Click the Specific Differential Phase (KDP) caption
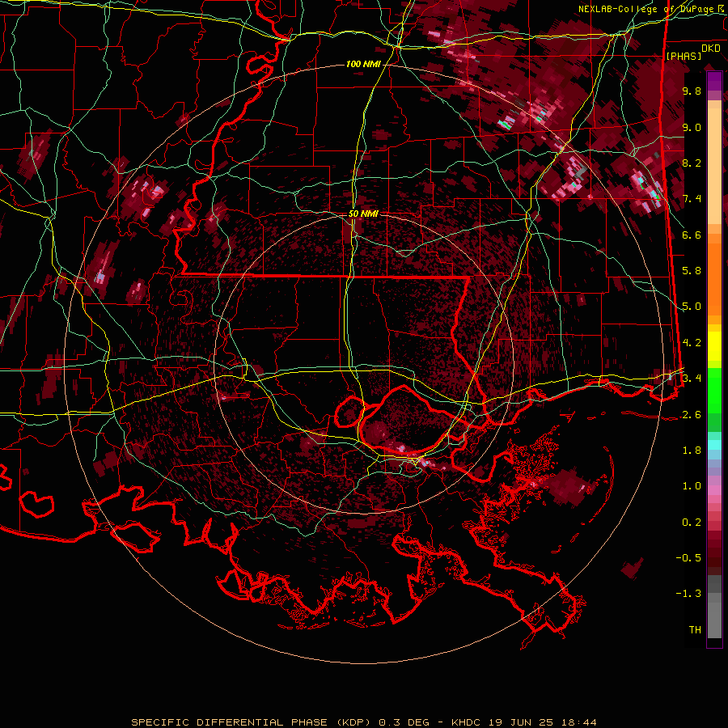Screen dimensions: 728x728 tap(364, 722)
